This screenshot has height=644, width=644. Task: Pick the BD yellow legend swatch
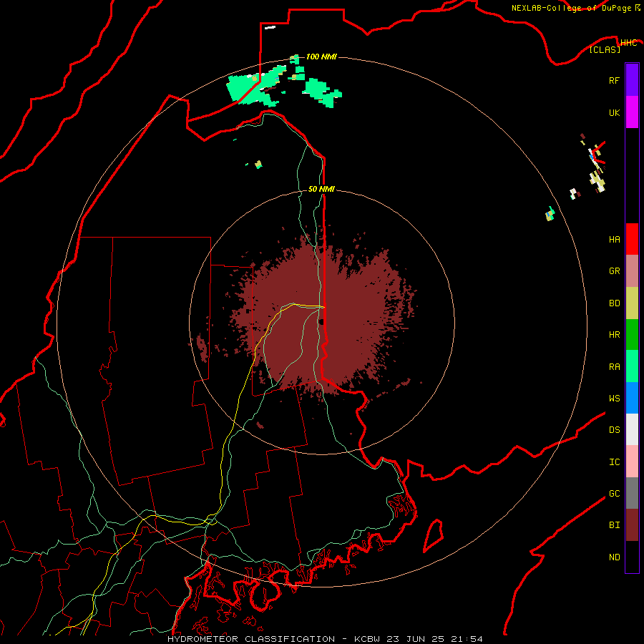tap(632, 303)
